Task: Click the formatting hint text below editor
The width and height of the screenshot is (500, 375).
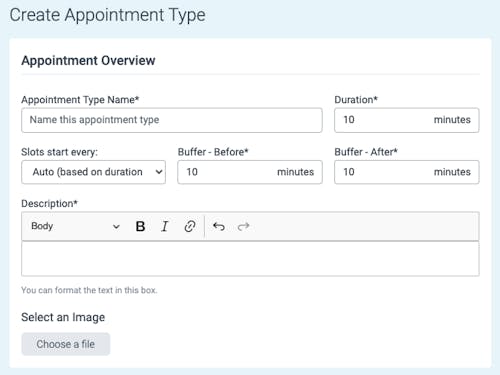Action: [89, 290]
